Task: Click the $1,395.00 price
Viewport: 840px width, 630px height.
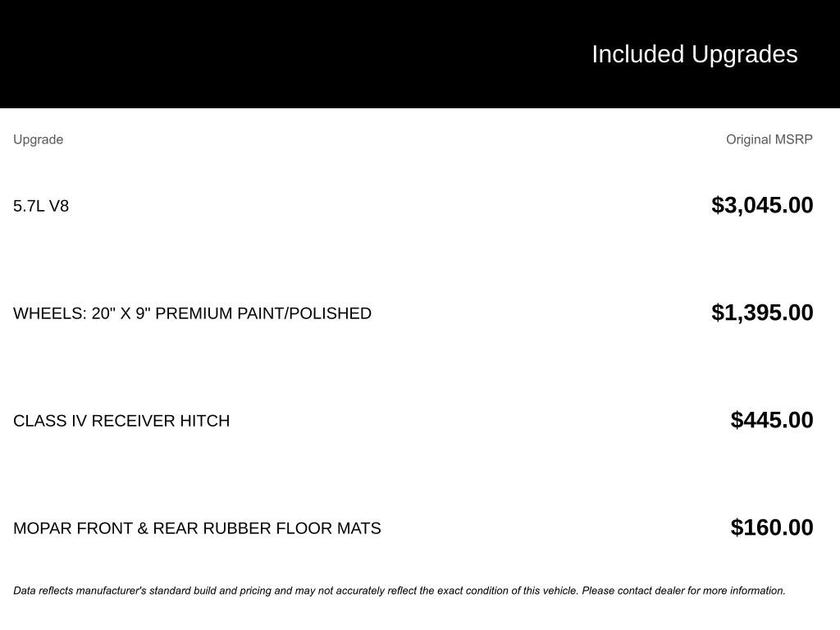Action: click(x=762, y=313)
